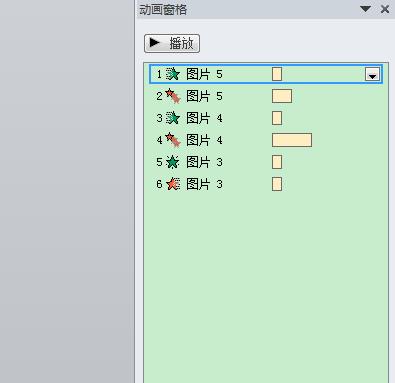395x383 pixels.
Task: Select animation row 5 图片 3
Action: click(266, 162)
